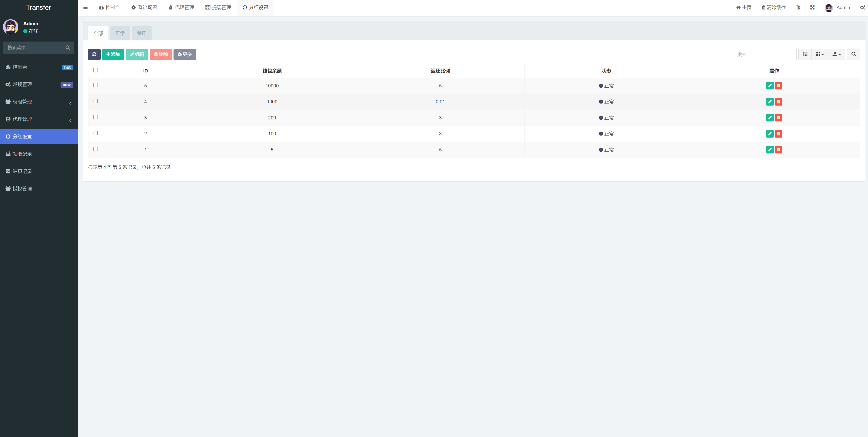Check the select-all checkbox in the table header
This screenshot has height=437, width=868.
[x=96, y=70]
